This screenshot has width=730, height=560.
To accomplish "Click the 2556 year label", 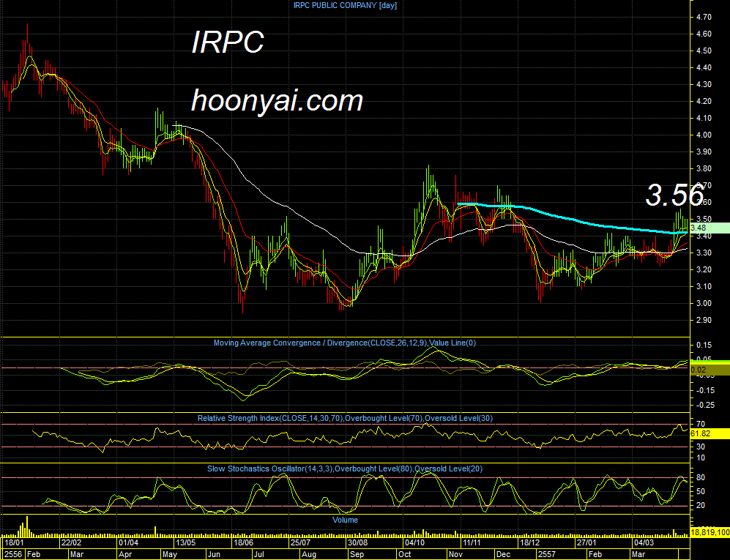I will [13, 554].
